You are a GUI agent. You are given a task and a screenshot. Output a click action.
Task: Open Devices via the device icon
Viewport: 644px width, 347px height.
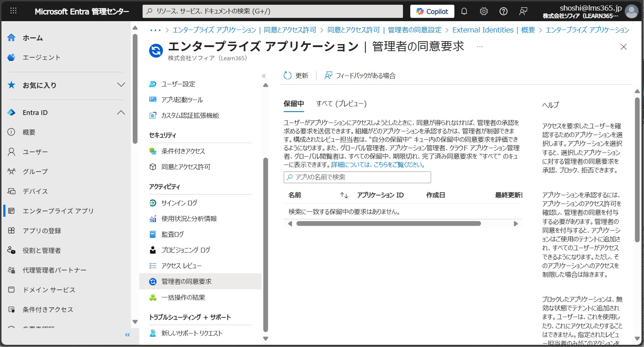pos(12,191)
